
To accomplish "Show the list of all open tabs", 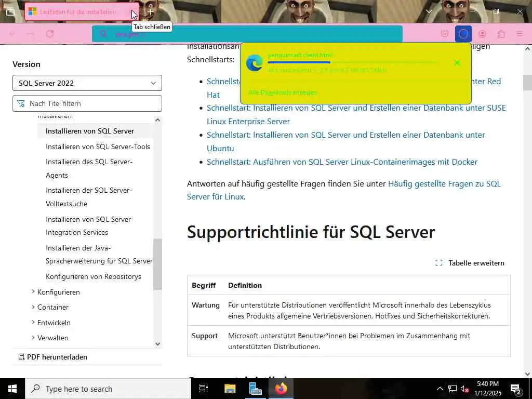I will pyautogui.click(x=429, y=11).
